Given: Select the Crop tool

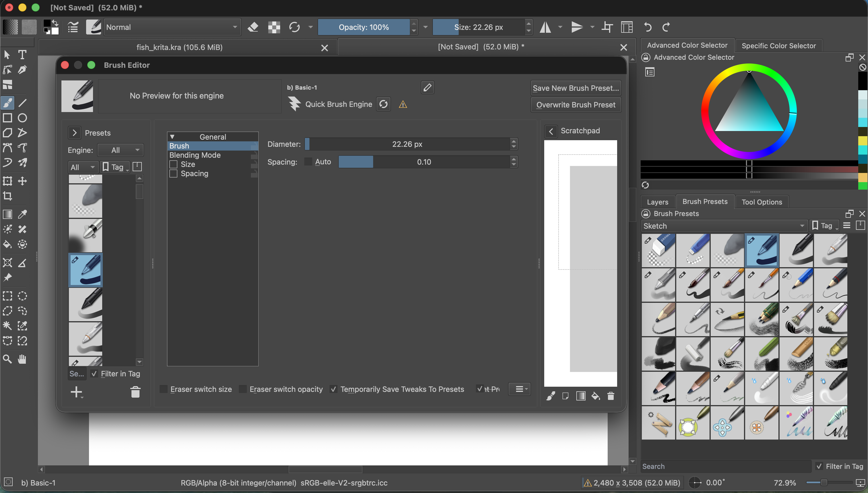Looking at the screenshot, I should point(7,196).
